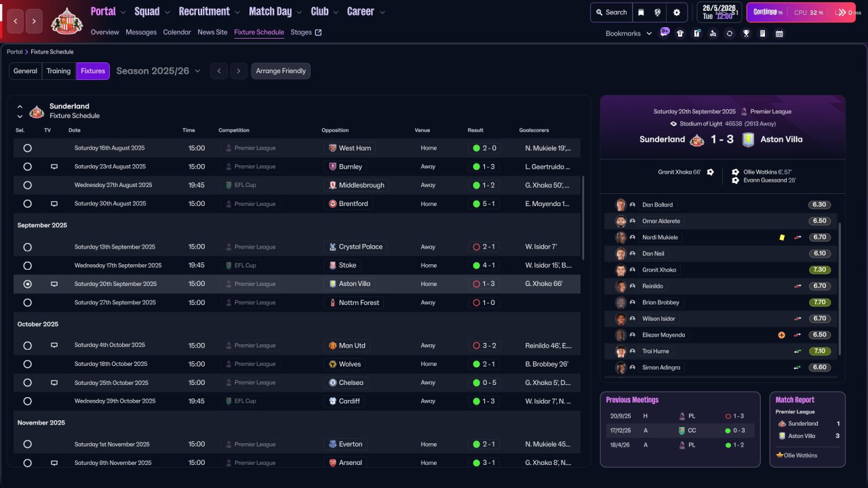Select the Wolves fixture radio button

[27, 365]
